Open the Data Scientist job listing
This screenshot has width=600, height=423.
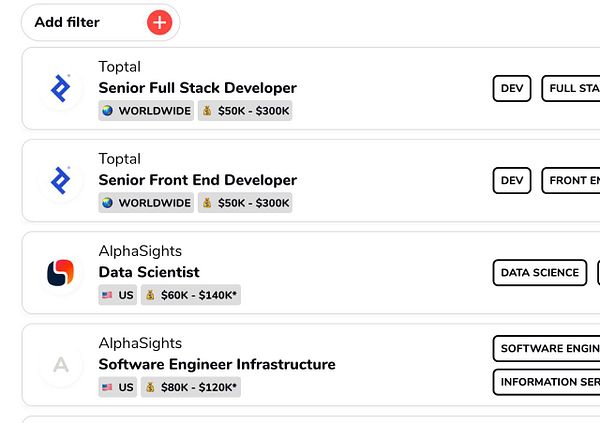[149, 272]
